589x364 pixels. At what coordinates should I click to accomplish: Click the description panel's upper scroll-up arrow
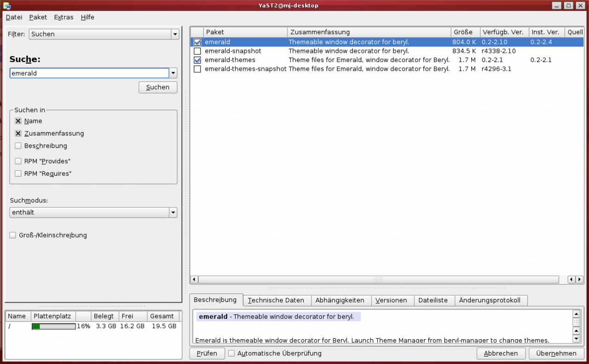(x=576, y=314)
